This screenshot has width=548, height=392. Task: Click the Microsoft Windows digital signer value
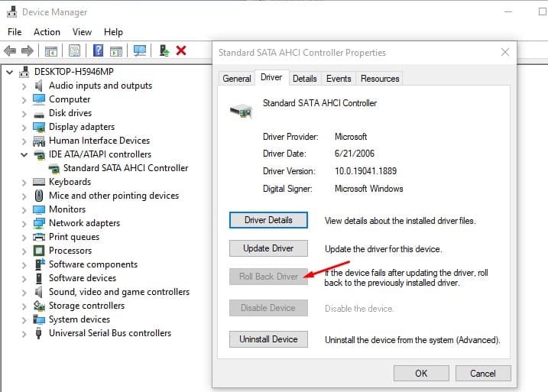(368, 189)
